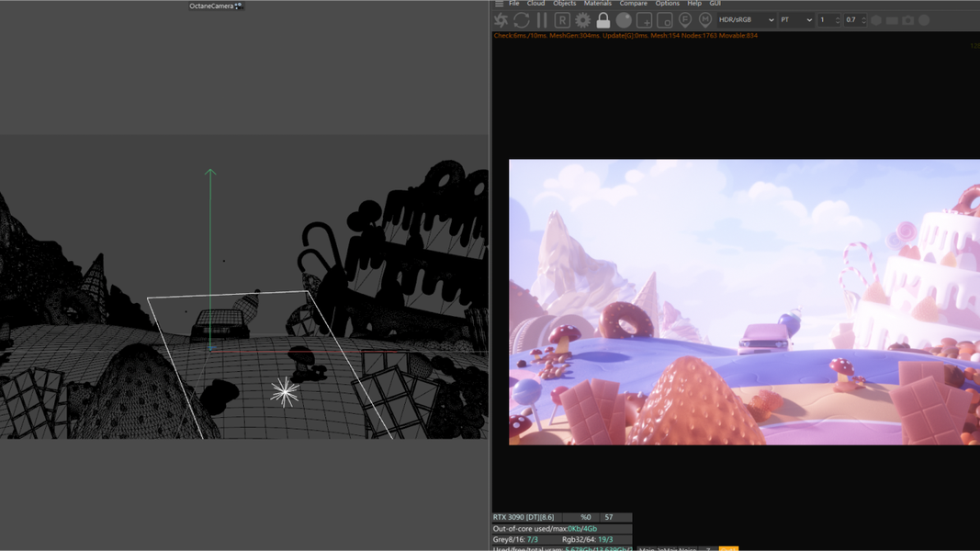Click the camera snapshot icon
980x551 pixels.
coord(907,20)
